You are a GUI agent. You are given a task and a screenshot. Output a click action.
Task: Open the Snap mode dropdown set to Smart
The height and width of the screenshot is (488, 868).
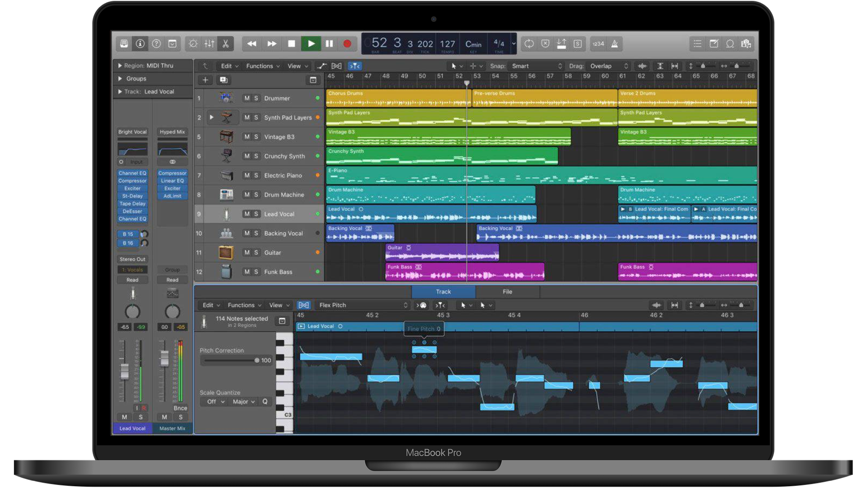click(x=536, y=66)
